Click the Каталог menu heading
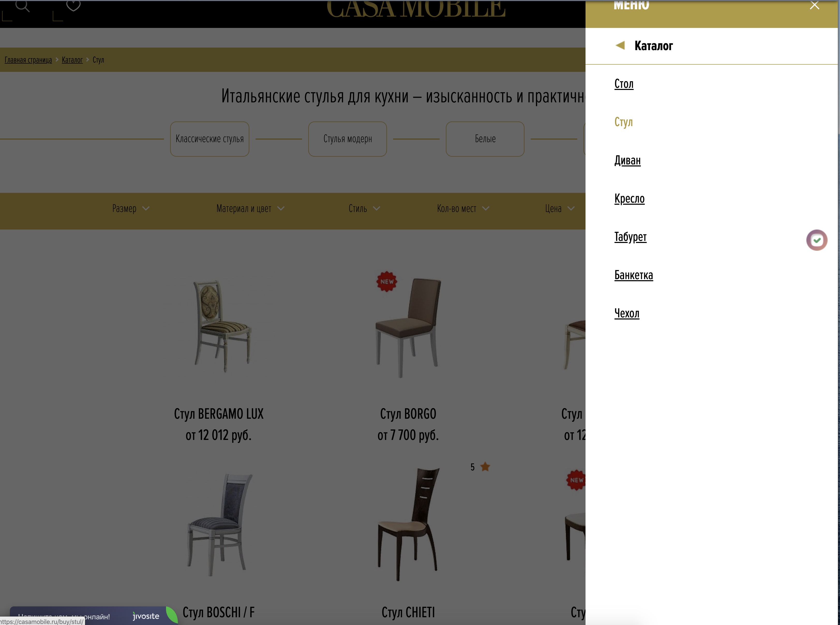 pyautogui.click(x=653, y=46)
